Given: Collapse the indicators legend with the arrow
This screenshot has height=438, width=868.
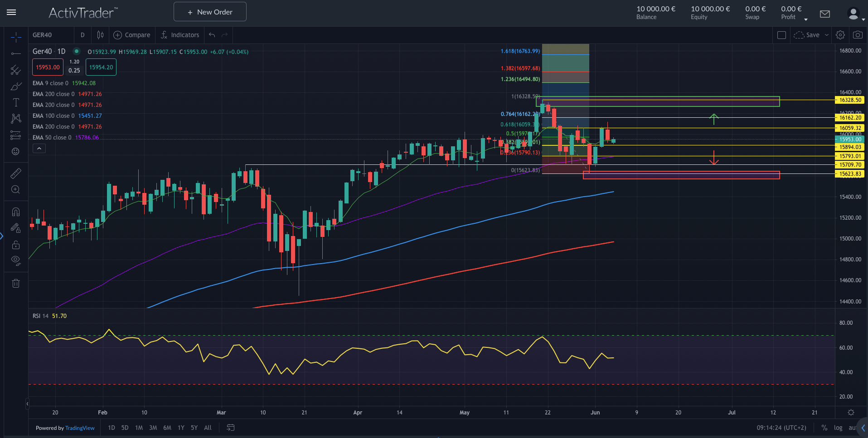Looking at the screenshot, I should click(39, 148).
